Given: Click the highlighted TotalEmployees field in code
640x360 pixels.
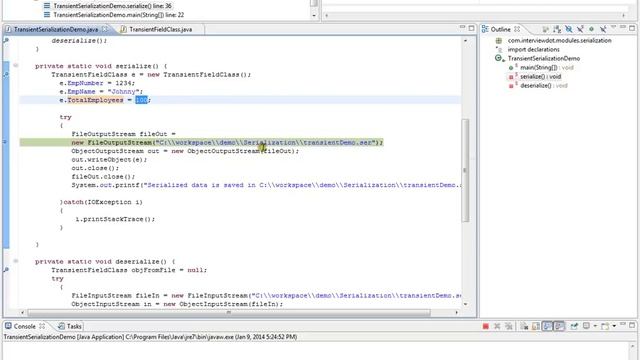Looking at the screenshot, I should coord(95,100).
